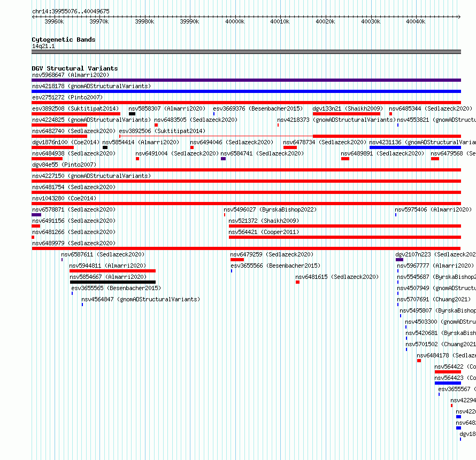Image resolution: width=476 pixels, height=460 pixels.
Task: Select nsv6491156 (Sedlazeck2020) label
Action: click(74, 221)
